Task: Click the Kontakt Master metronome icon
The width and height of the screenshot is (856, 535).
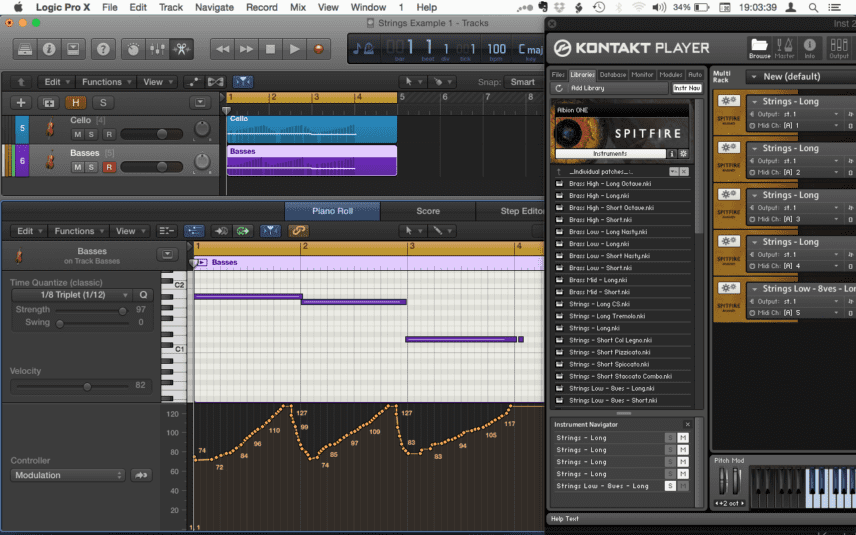Action: pyautogui.click(x=784, y=48)
